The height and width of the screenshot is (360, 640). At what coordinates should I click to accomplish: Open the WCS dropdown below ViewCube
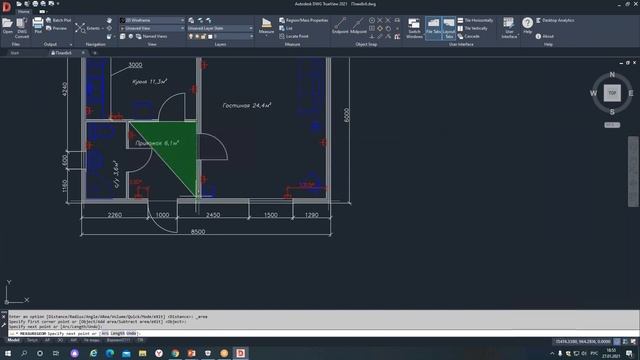click(612, 125)
